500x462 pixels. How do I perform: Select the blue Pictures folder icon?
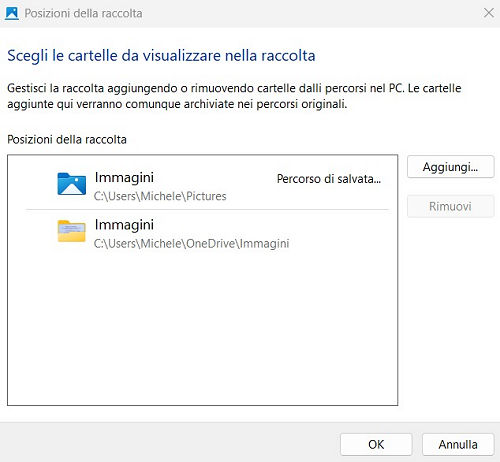(x=71, y=184)
